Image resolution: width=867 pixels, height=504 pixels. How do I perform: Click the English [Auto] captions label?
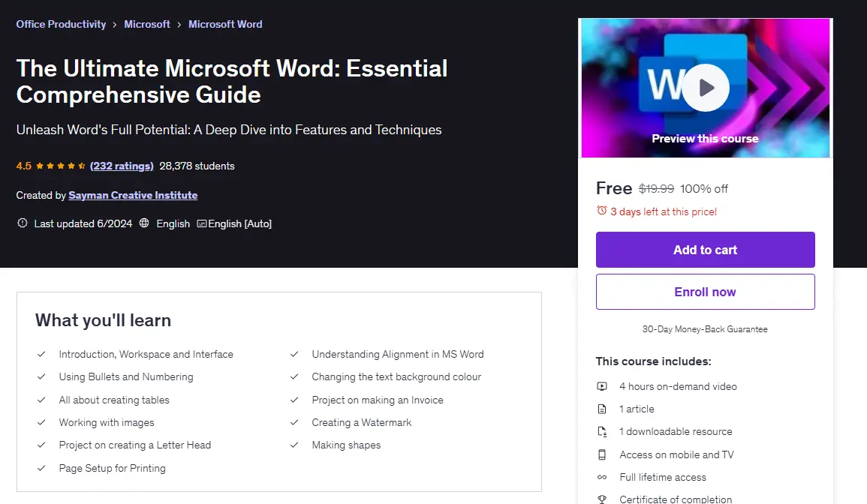coord(239,223)
